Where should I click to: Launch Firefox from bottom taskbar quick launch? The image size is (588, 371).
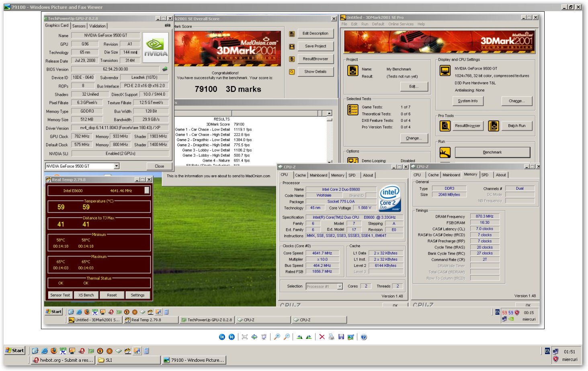54,351
